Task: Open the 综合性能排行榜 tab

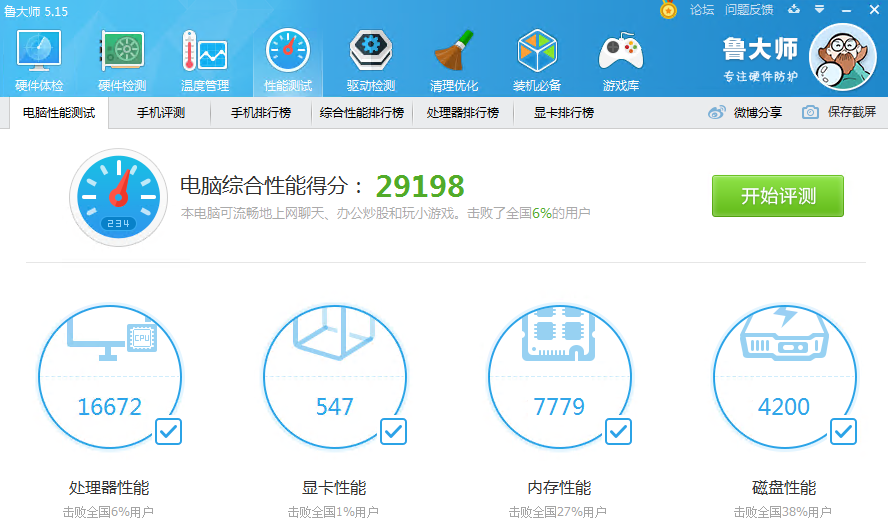Action: pyautogui.click(x=362, y=113)
